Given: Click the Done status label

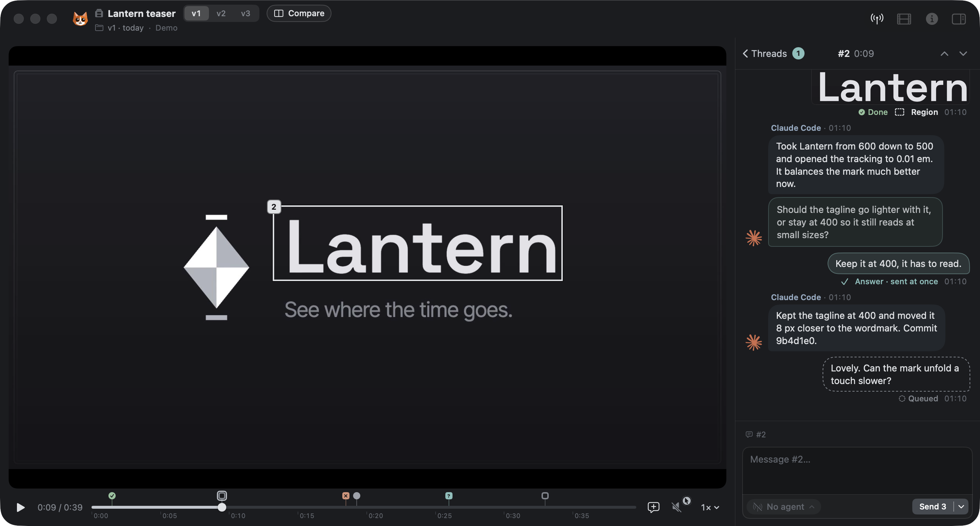Looking at the screenshot, I should point(873,112).
